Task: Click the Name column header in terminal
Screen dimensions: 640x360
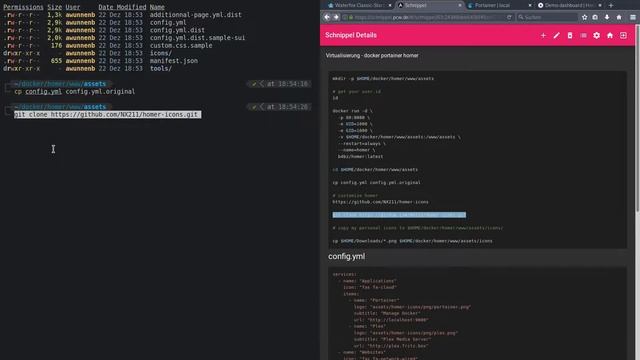Action: pyautogui.click(x=157, y=7)
